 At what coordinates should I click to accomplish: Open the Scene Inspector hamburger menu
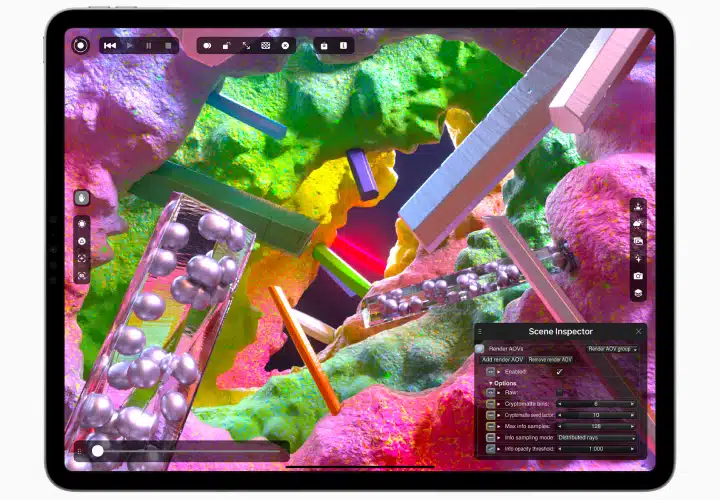click(480, 331)
